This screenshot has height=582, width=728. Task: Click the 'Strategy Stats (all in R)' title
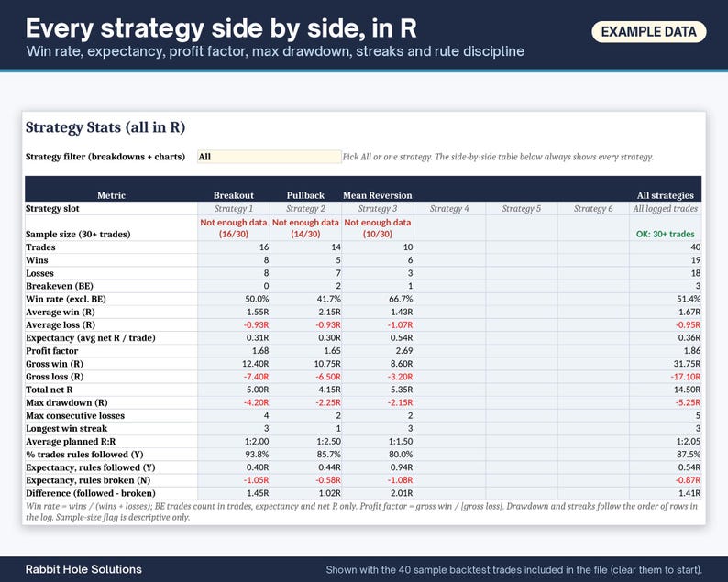click(105, 127)
